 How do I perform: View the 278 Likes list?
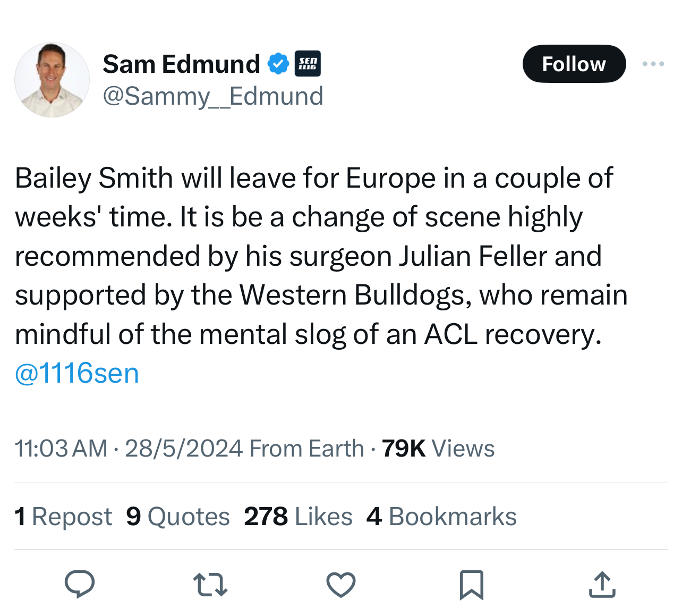[x=298, y=516]
